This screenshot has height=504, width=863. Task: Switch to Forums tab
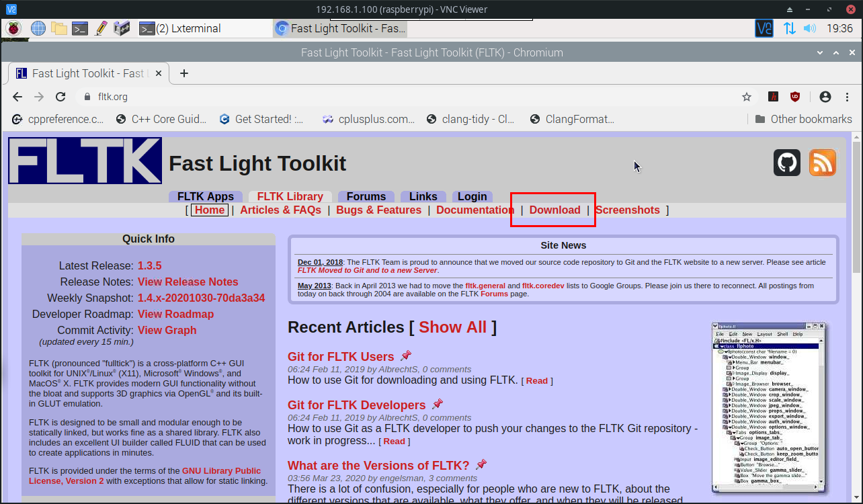[x=366, y=196]
